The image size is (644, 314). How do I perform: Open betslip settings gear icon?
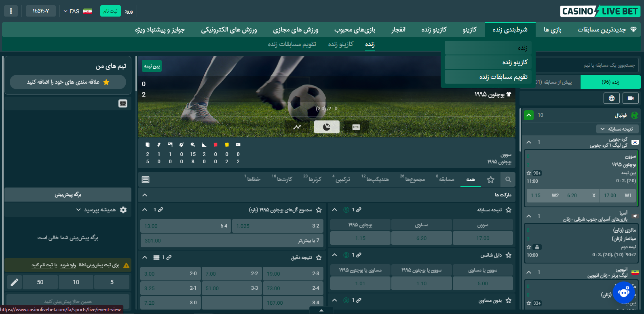click(x=123, y=210)
